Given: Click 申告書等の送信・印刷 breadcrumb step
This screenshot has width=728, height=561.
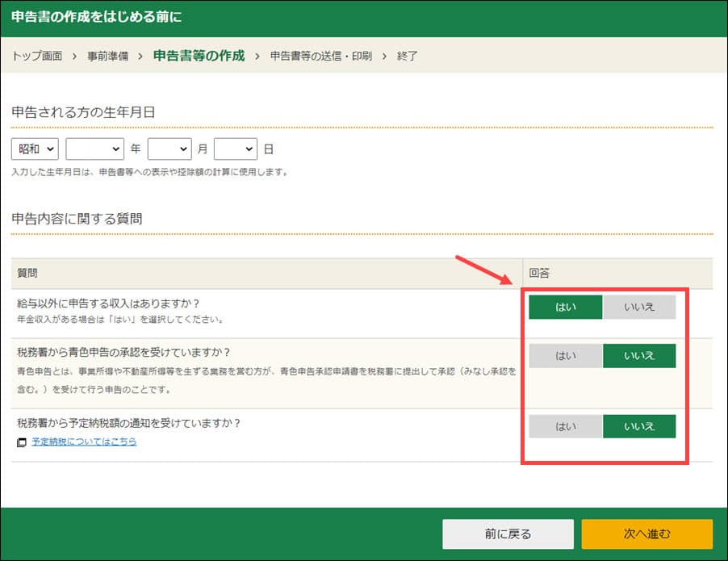Looking at the screenshot, I should point(320,57).
